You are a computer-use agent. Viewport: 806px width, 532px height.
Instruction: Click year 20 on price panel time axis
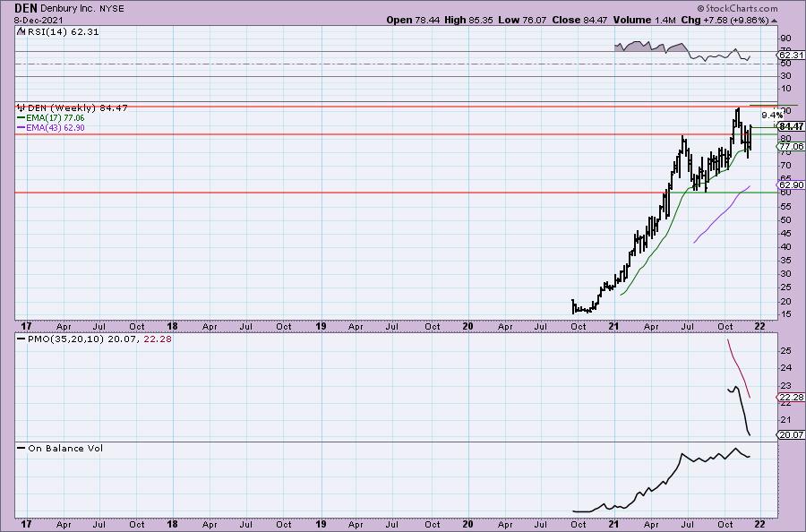(x=467, y=326)
